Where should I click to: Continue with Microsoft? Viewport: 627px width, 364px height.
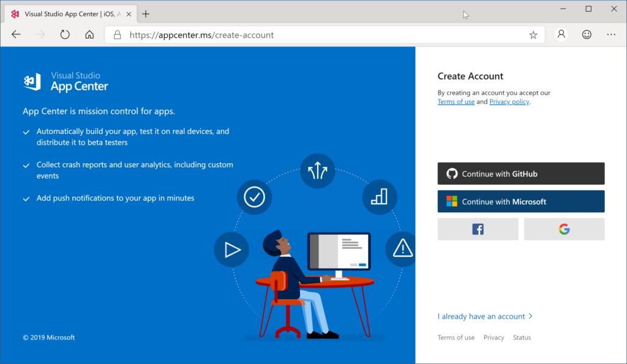point(520,201)
